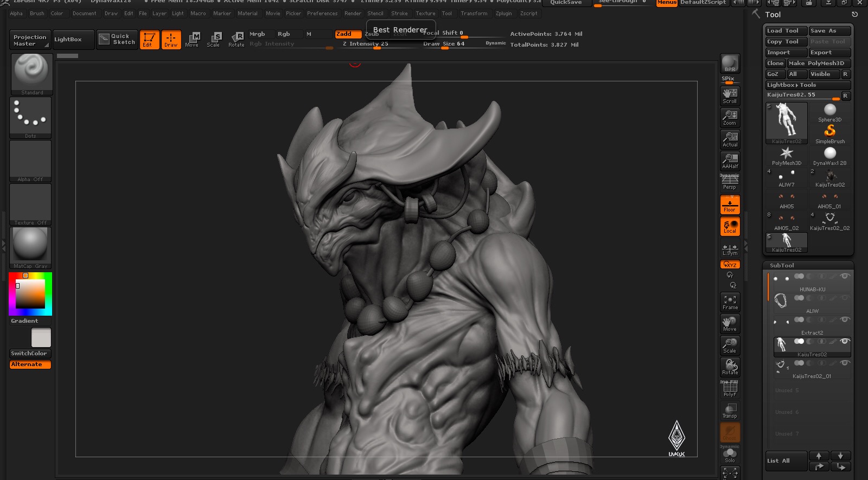Click the Make PolyMesh3D button
Image resolution: width=868 pixels, height=480 pixels.
pos(819,63)
